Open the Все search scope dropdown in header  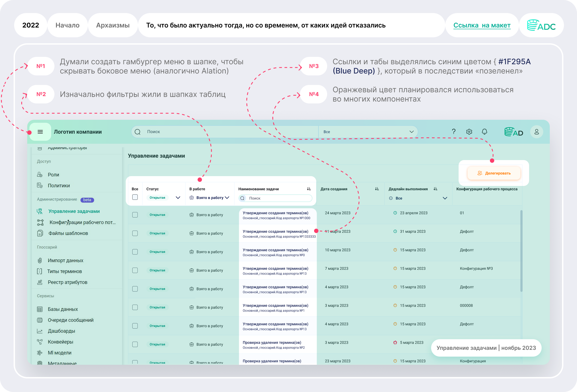click(x=368, y=132)
